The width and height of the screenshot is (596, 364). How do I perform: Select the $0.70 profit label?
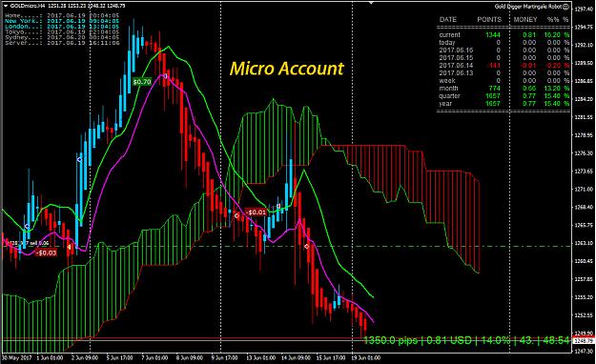142,82
